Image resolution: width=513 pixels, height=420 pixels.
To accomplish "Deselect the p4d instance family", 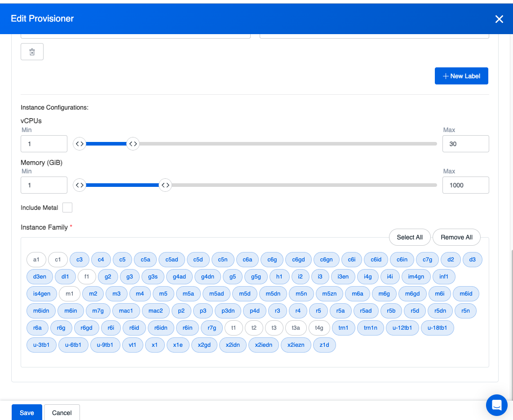I will point(255,310).
